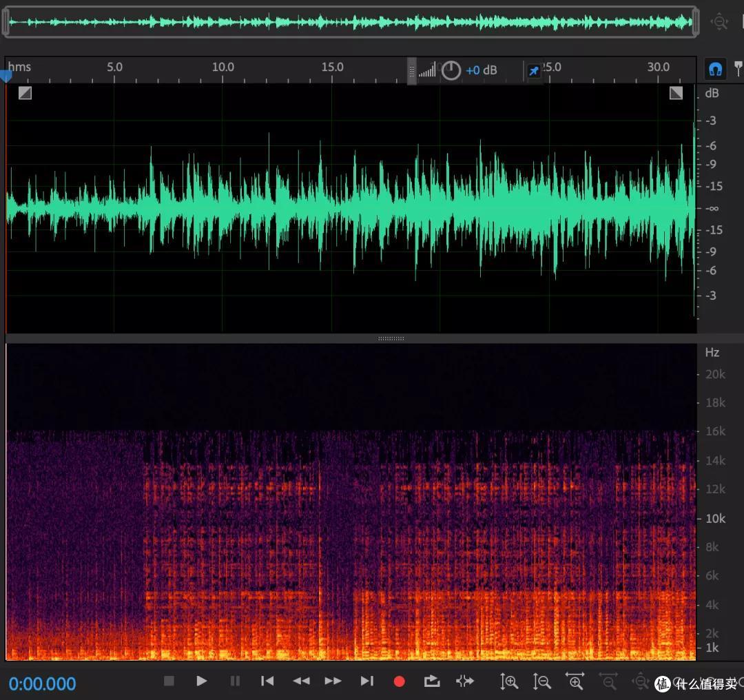Pin the HUD overlay in place
The height and width of the screenshot is (700, 744).
[534, 71]
